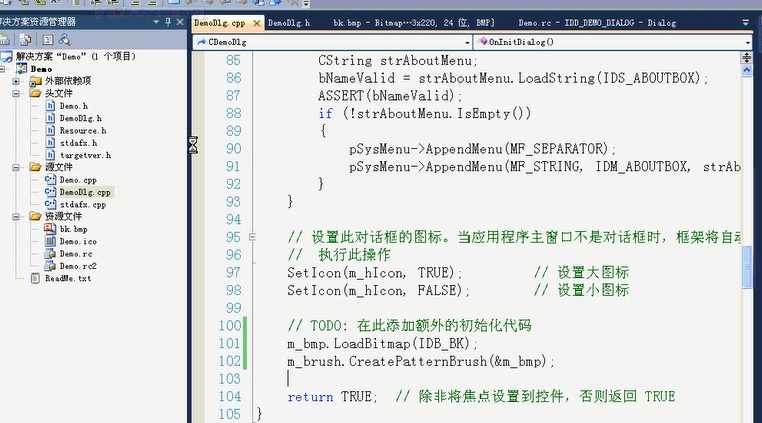This screenshot has width=762, height=423.
Task: Click line number 104 in the gutter
Action: point(229,397)
